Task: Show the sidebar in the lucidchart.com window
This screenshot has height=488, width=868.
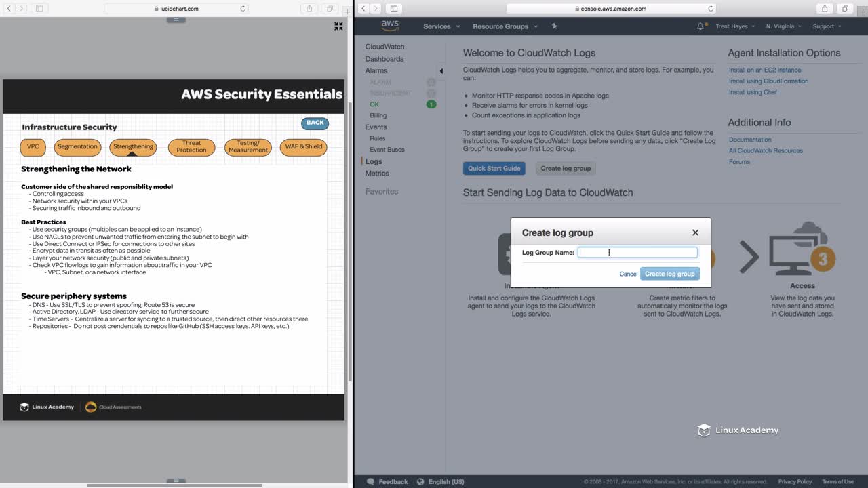Action: coord(39,9)
